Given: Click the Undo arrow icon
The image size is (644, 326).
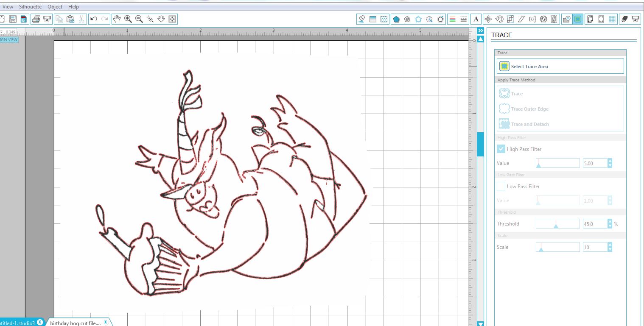Looking at the screenshot, I should click(x=94, y=19).
